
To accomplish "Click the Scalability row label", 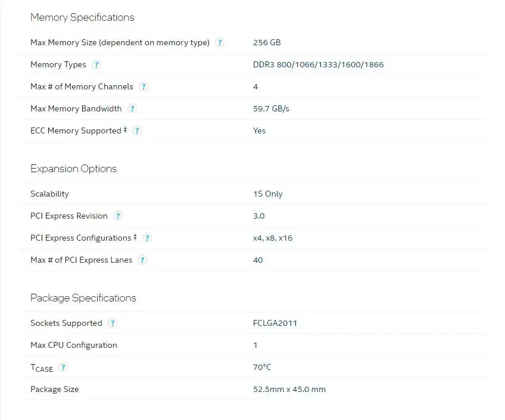I will tap(49, 194).
